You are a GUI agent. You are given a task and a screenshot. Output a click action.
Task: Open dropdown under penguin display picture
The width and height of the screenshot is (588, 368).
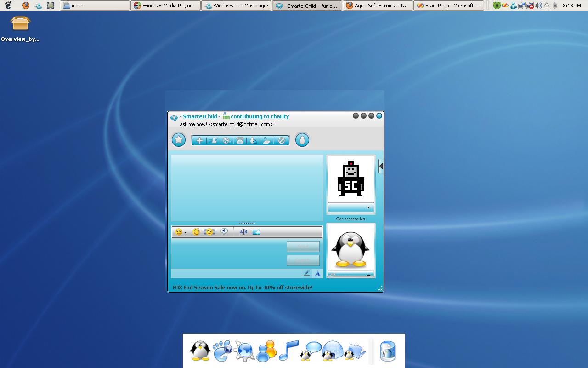tap(351, 274)
